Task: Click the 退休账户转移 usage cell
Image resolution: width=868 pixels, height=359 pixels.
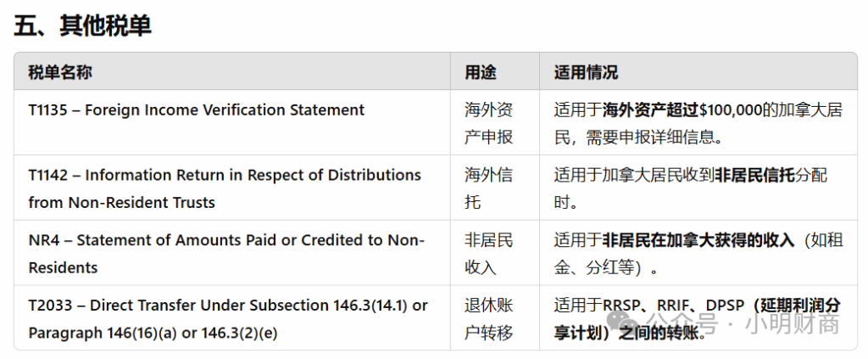Action: [x=489, y=319]
